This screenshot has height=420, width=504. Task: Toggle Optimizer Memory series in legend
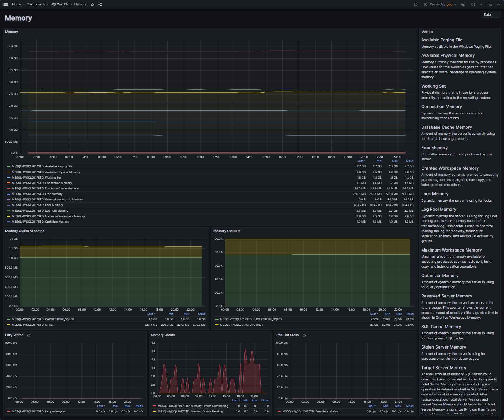(x=40, y=222)
